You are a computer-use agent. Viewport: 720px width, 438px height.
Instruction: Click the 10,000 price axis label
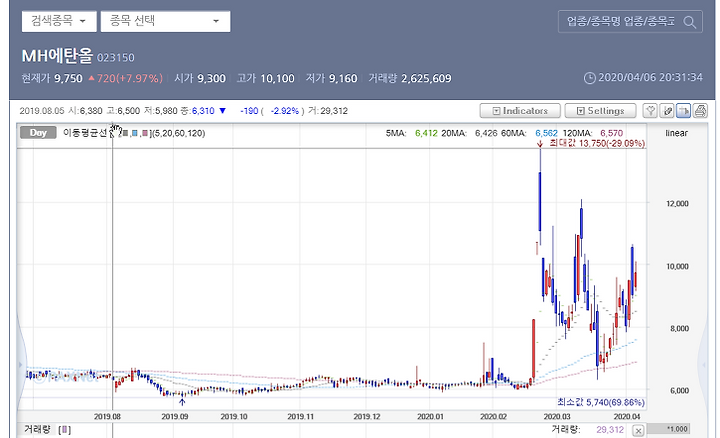(x=677, y=266)
